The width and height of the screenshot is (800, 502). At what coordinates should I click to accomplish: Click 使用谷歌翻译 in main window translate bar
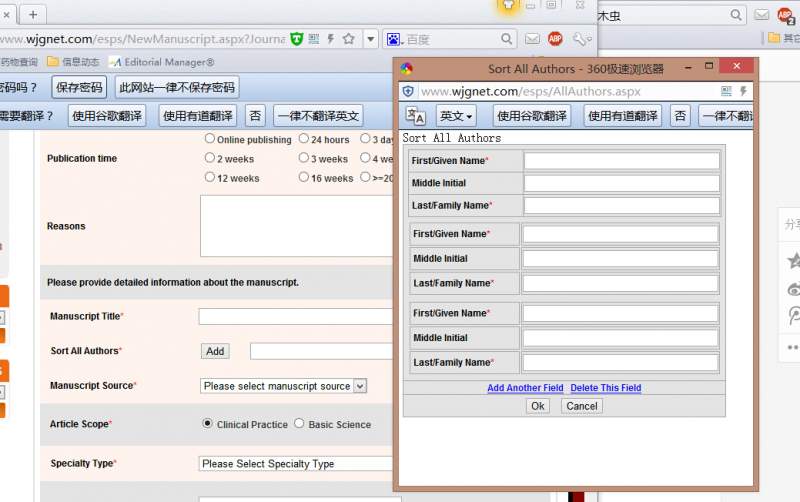tap(107, 116)
